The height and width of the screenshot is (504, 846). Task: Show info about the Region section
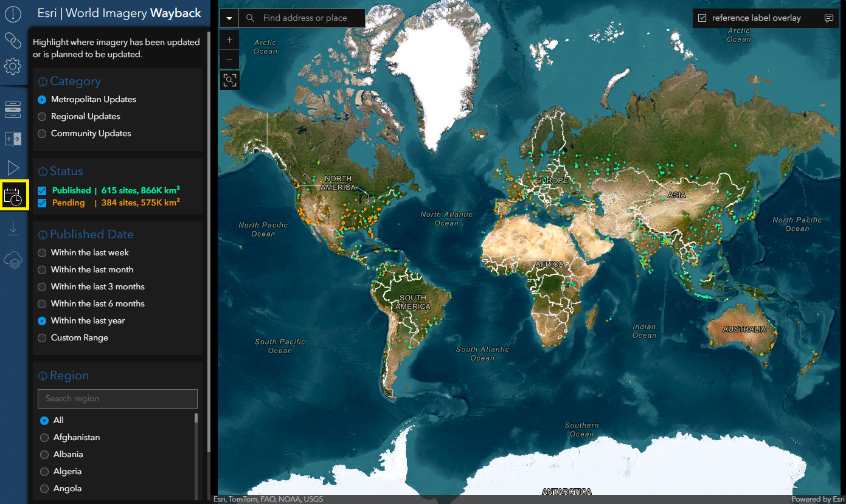click(x=43, y=376)
